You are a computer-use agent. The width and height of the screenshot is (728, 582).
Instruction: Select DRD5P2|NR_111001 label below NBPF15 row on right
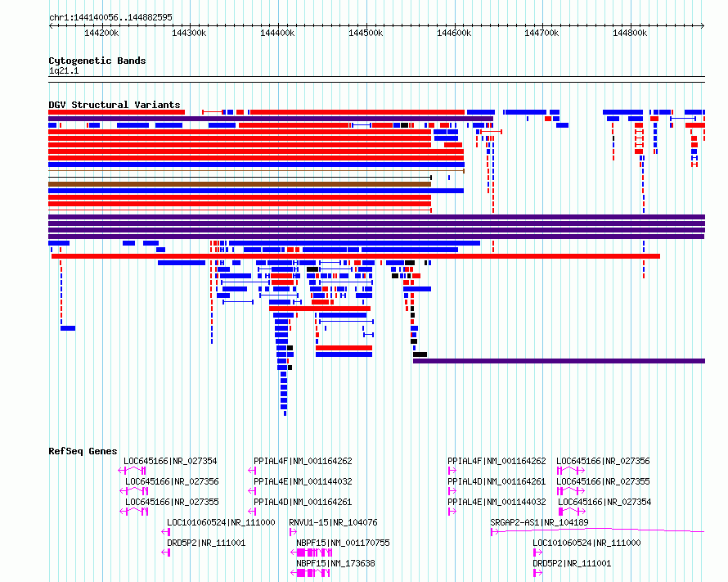pos(572,563)
